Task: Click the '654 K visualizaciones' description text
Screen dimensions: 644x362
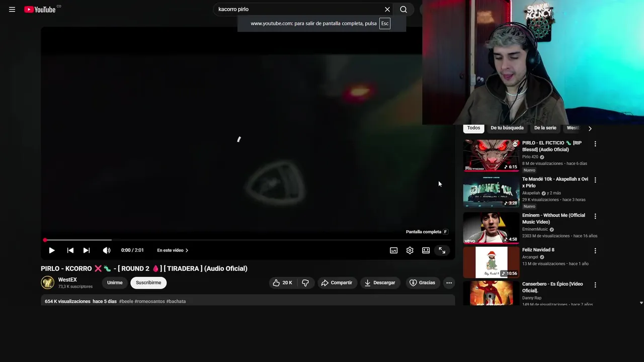Action: pos(67,302)
